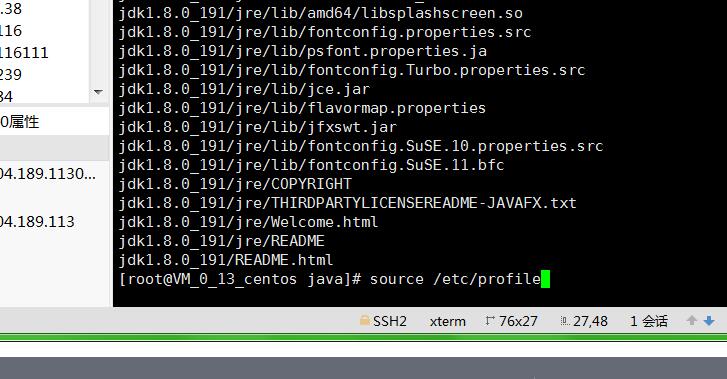
Task: Click the xterm terminal type label
Action: point(447,321)
